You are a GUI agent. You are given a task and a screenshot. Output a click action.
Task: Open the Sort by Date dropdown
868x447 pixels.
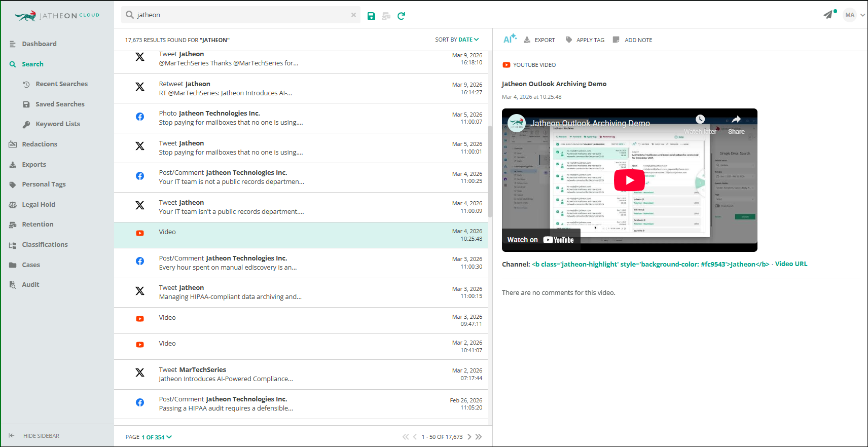click(x=456, y=40)
